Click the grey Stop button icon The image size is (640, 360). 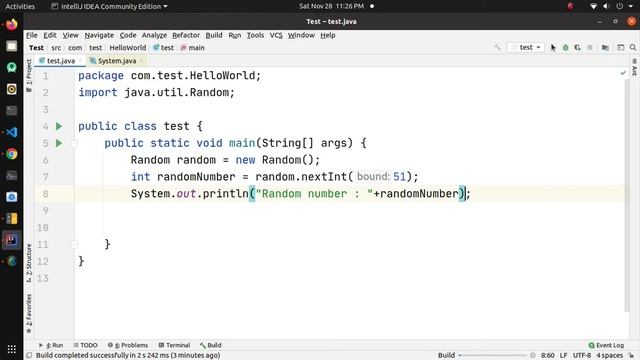589,47
